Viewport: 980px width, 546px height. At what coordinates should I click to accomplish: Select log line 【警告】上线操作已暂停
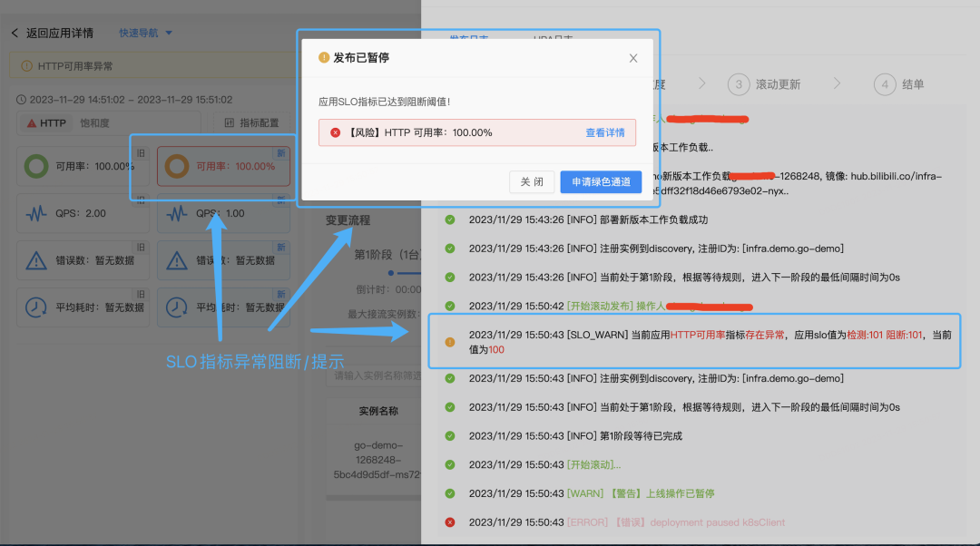pyautogui.click(x=592, y=493)
